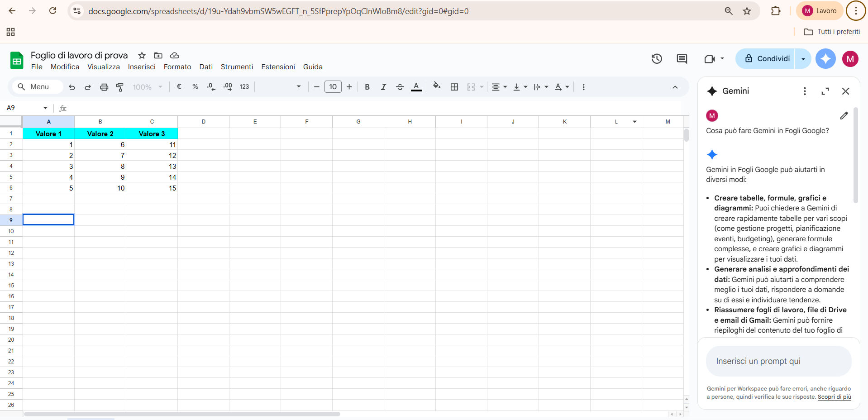Click the print icon in toolbar
Image resolution: width=868 pixels, height=420 pixels.
click(x=104, y=87)
